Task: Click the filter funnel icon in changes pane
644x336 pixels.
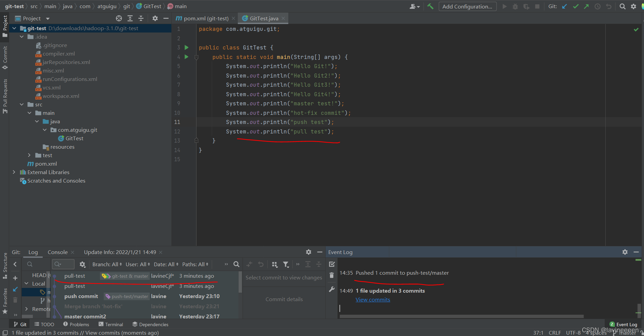Action: pos(286,264)
